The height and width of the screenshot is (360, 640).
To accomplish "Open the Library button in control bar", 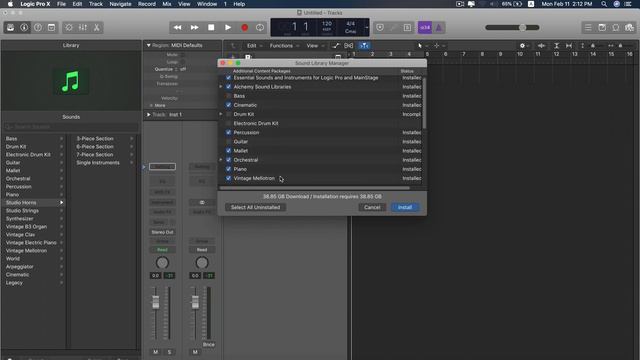I will tap(11, 27).
